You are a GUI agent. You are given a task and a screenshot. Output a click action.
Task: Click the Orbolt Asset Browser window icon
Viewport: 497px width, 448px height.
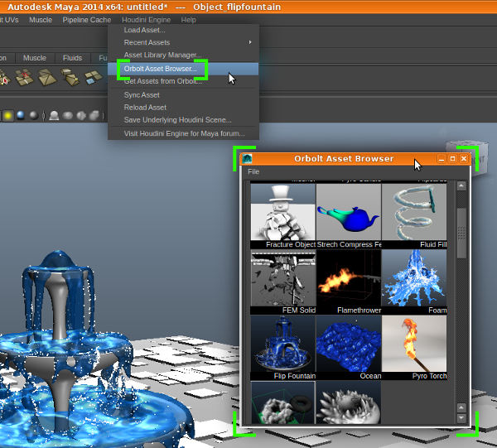tap(247, 159)
